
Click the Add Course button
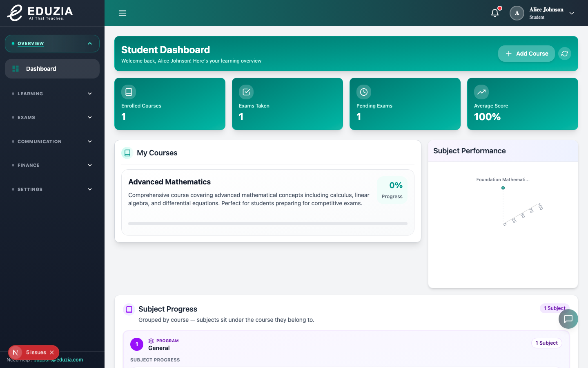point(526,54)
